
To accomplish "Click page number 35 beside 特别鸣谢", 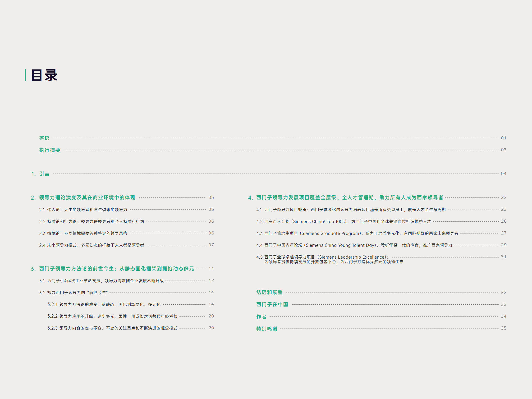I will pyautogui.click(x=504, y=328).
